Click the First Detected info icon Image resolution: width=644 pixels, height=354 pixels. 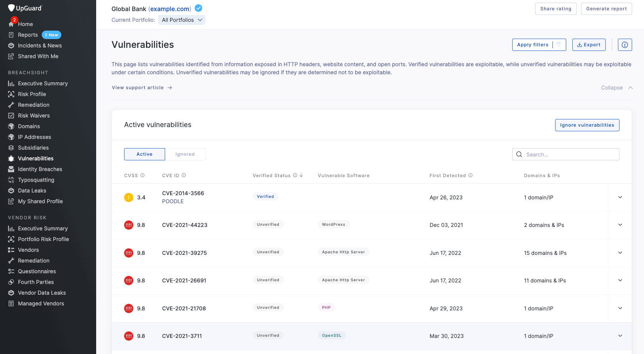(470, 175)
